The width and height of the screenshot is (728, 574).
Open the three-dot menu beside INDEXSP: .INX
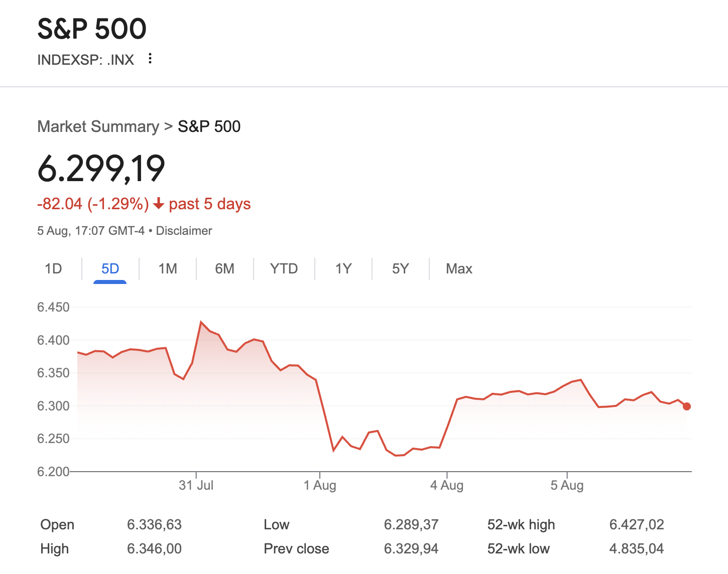pyautogui.click(x=150, y=59)
